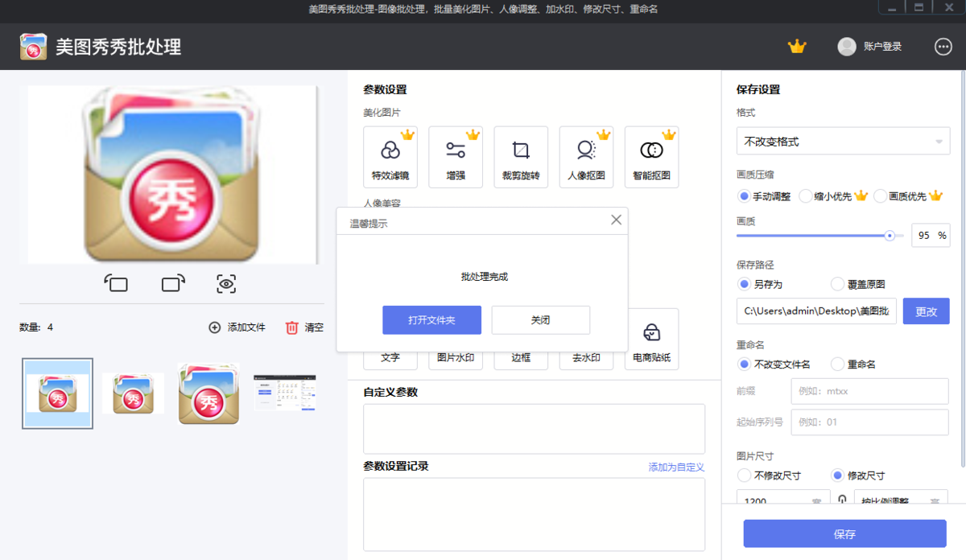Click the 添加为自定义 link

676,467
